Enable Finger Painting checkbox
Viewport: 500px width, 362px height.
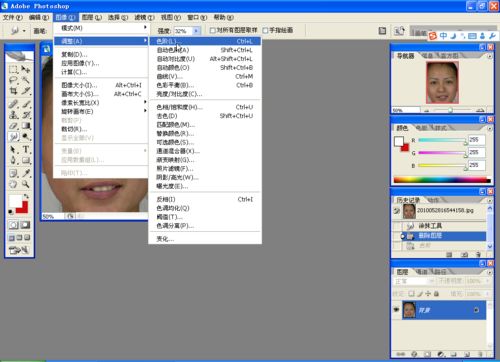265,30
